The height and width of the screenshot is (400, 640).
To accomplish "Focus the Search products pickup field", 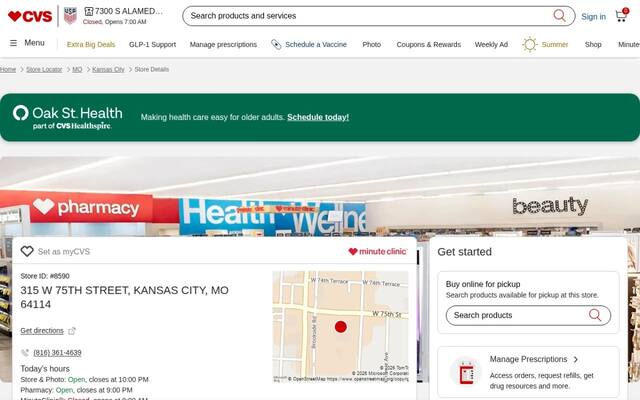I will point(528,315).
